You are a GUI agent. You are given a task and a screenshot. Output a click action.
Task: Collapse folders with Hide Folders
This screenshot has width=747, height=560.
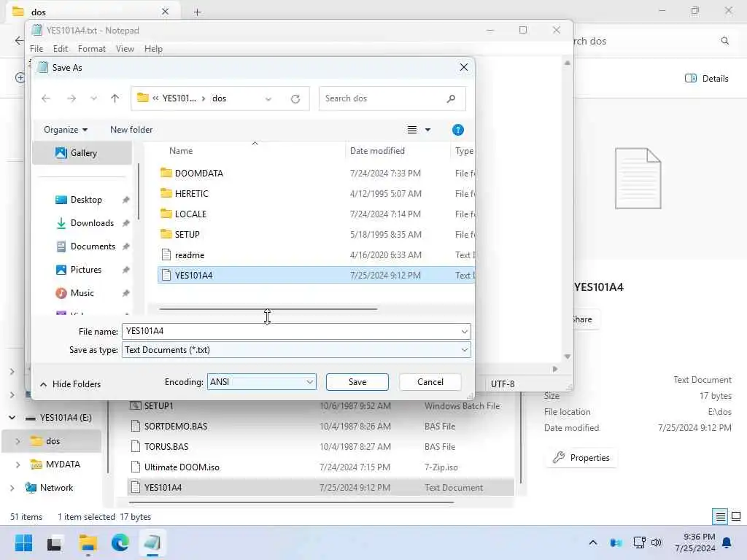click(x=71, y=384)
